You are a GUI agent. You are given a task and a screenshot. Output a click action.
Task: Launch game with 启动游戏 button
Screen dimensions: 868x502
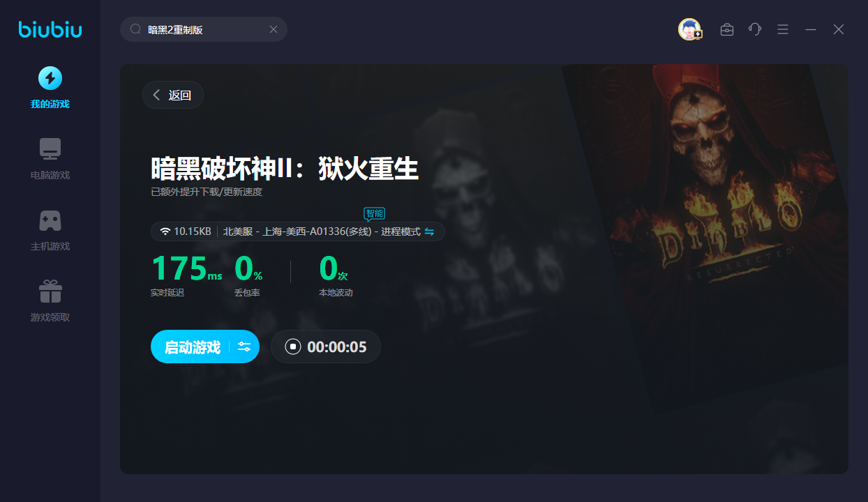point(192,347)
